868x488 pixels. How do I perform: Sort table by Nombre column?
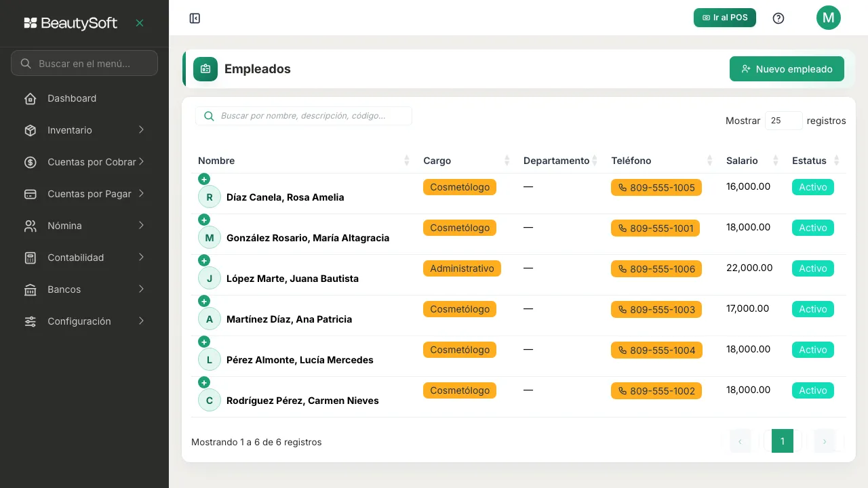pyautogui.click(x=304, y=161)
